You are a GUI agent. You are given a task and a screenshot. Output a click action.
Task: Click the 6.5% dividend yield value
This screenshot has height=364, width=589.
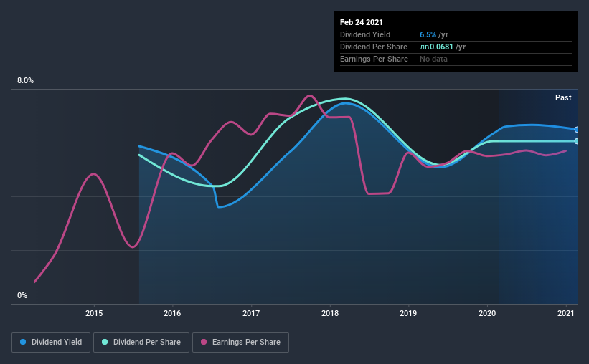click(x=428, y=34)
